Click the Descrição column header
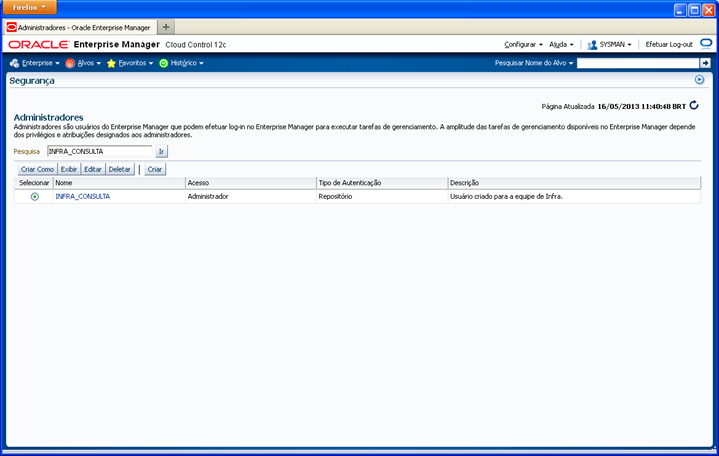 pos(574,183)
